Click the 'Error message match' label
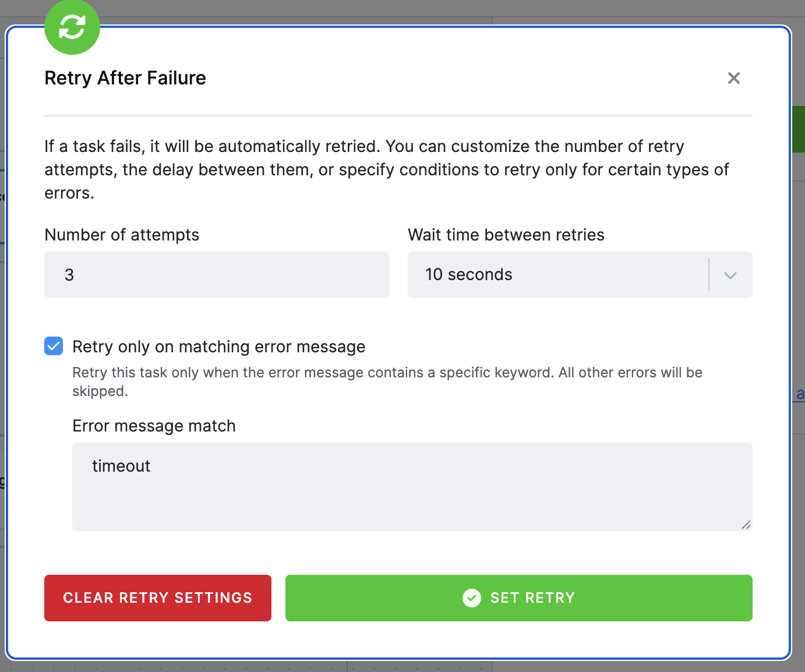The height and width of the screenshot is (672, 805). point(154,426)
